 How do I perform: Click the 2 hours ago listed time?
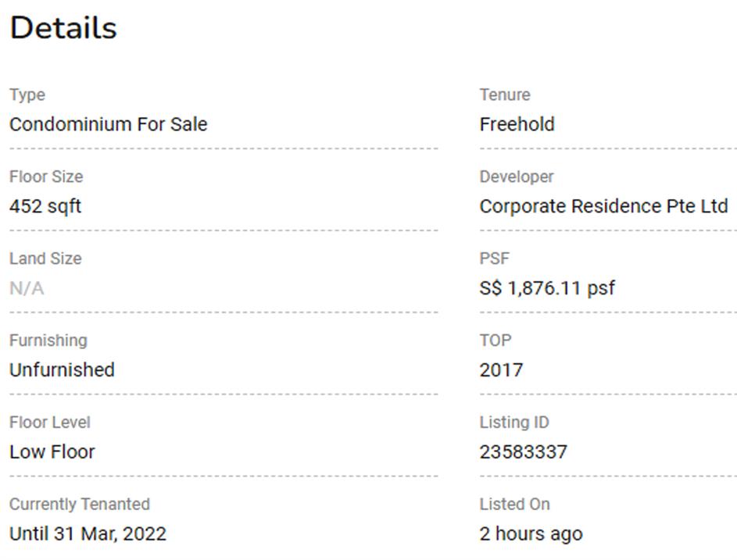[x=531, y=533]
